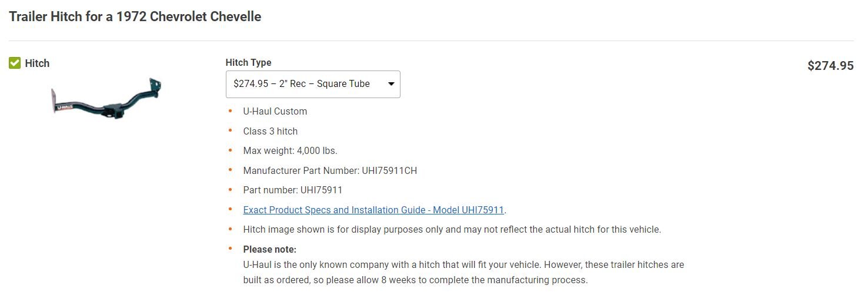Click the Class 3 hitch bullet item
This screenshot has width=868, height=302.
[271, 131]
